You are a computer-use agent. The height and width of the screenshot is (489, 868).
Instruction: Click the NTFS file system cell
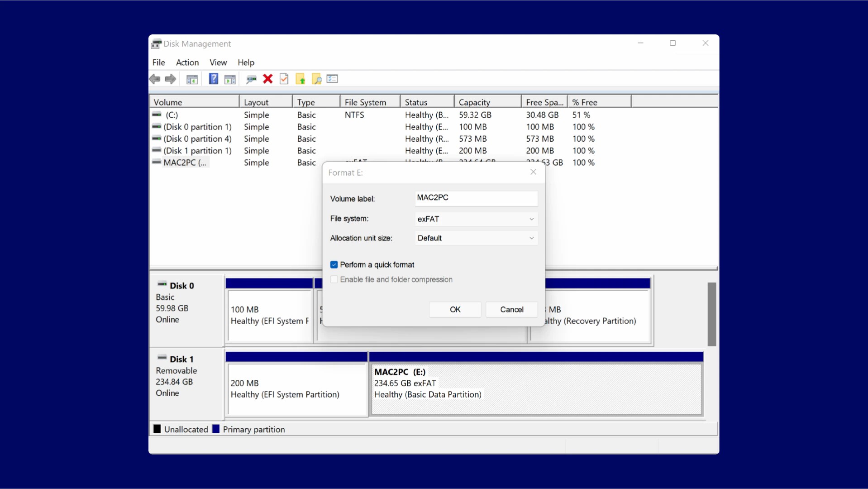(354, 115)
